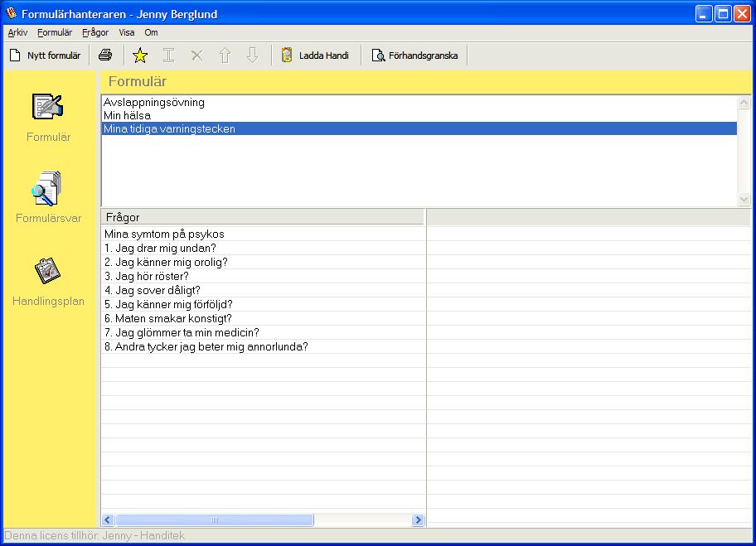Select question 1. Jag drar mig undan?
This screenshot has width=756, height=546.
[x=264, y=249]
